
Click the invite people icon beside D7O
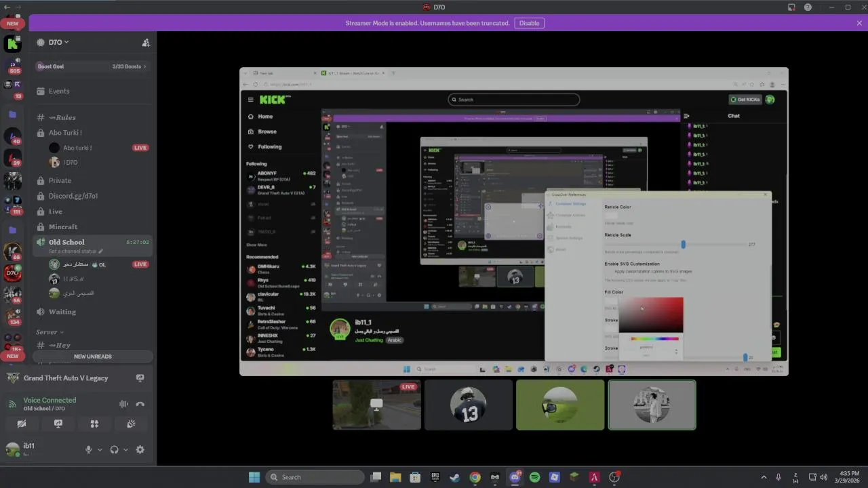146,42
